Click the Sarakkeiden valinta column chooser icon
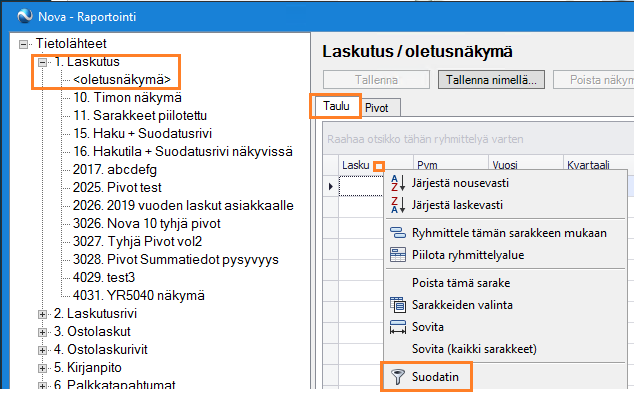 click(398, 305)
